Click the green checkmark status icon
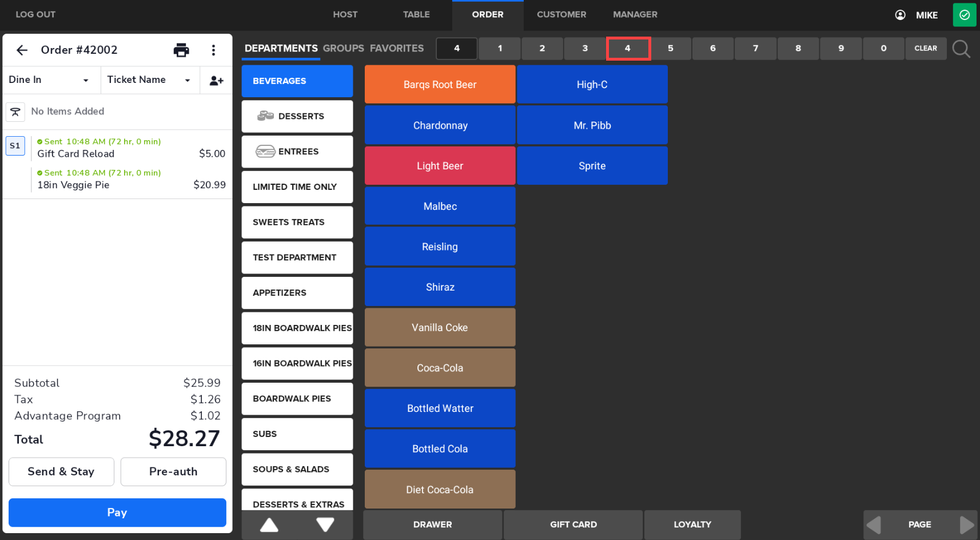This screenshot has height=540, width=980. click(964, 15)
